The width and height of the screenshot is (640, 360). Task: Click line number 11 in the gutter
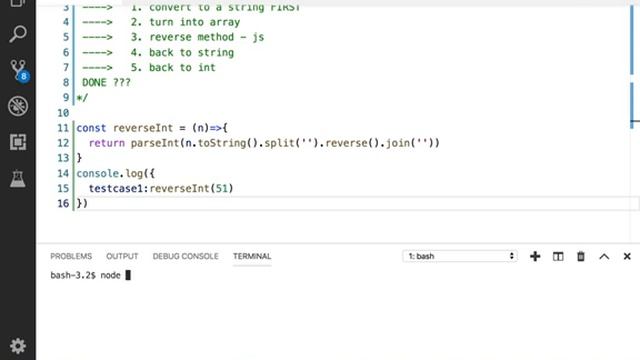(x=63, y=128)
